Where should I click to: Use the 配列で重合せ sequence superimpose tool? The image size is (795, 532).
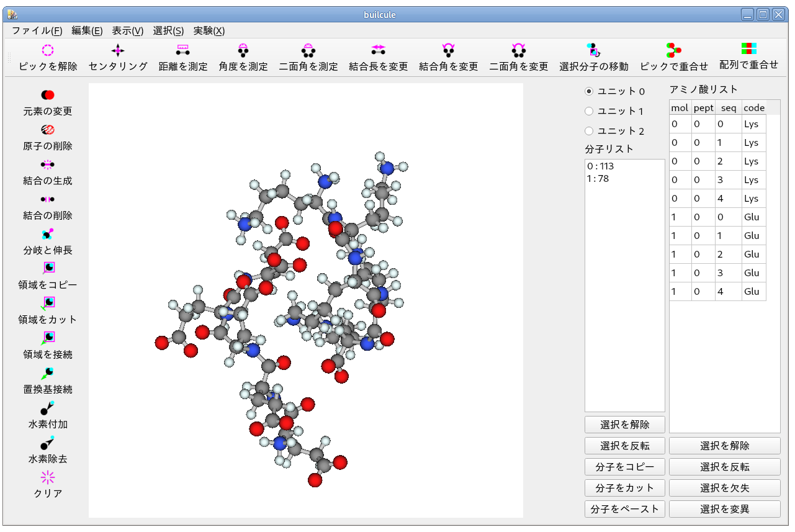pos(748,49)
